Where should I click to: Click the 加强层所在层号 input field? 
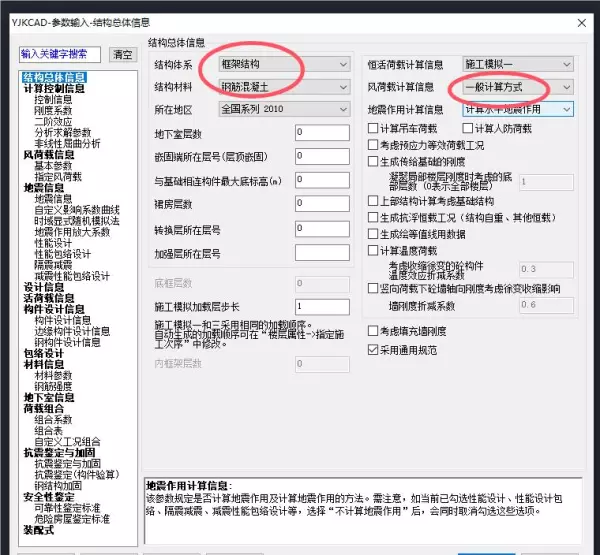coord(322,253)
